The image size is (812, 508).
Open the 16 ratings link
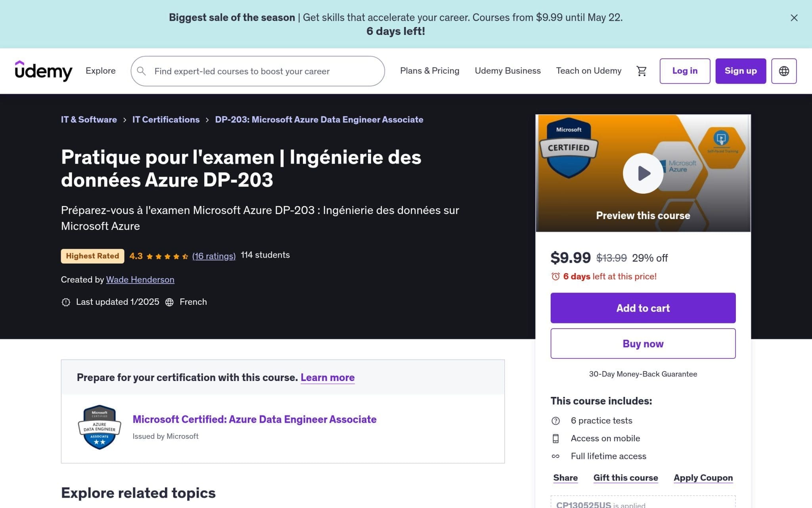(x=214, y=256)
